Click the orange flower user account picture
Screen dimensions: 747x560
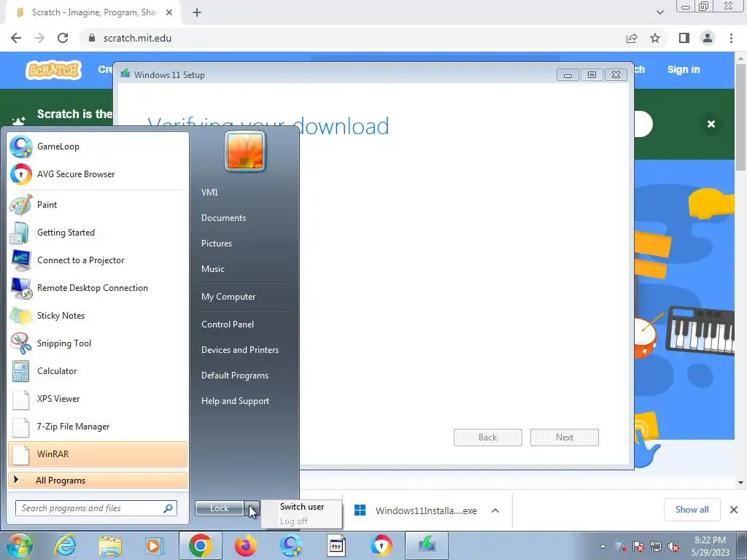(x=245, y=152)
